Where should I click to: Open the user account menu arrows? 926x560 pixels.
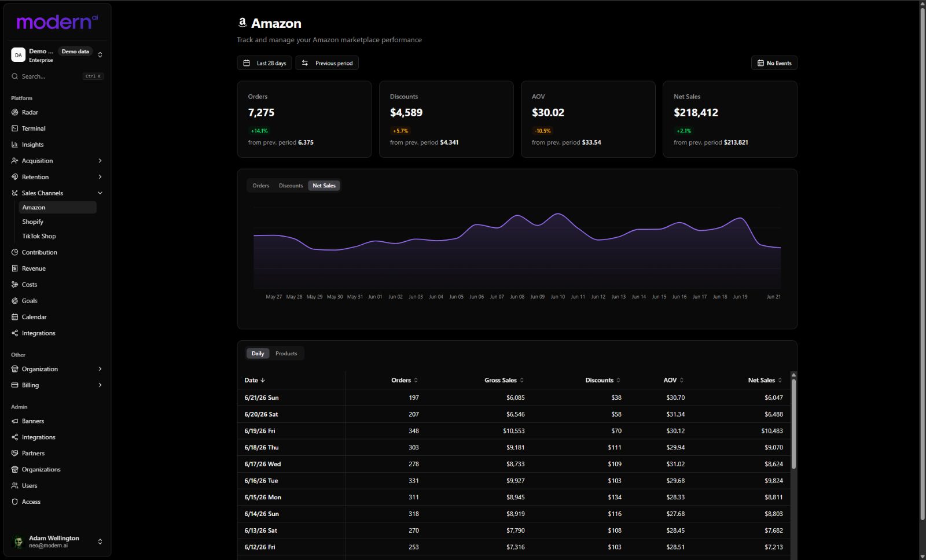click(x=100, y=541)
